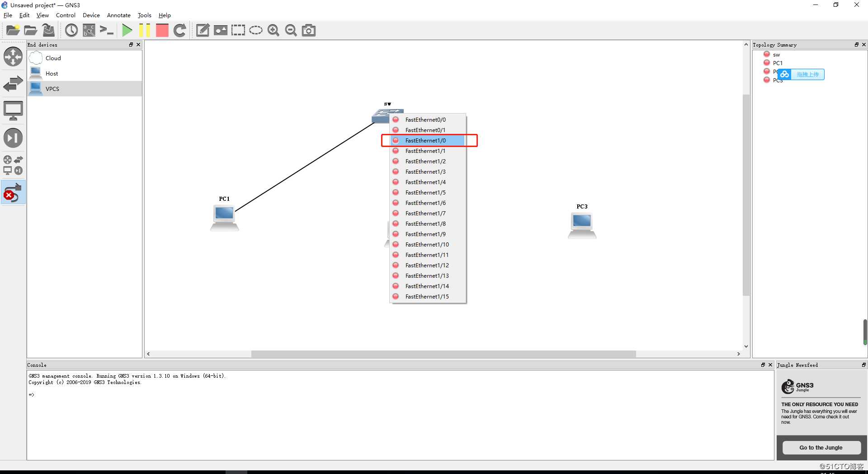Image resolution: width=868 pixels, height=474 pixels.
Task: Choose FastEthernet1/15 port
Action: point(428,296)
